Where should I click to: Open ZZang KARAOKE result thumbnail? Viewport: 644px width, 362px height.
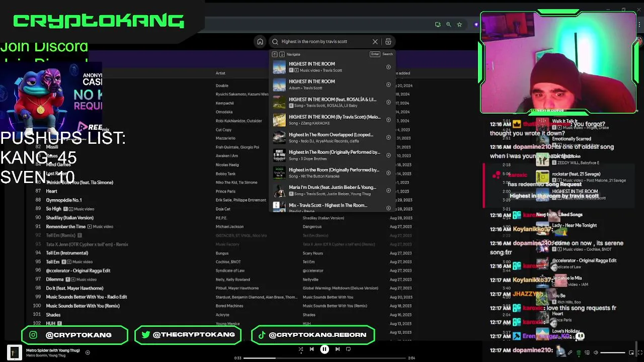click(279, 120)
